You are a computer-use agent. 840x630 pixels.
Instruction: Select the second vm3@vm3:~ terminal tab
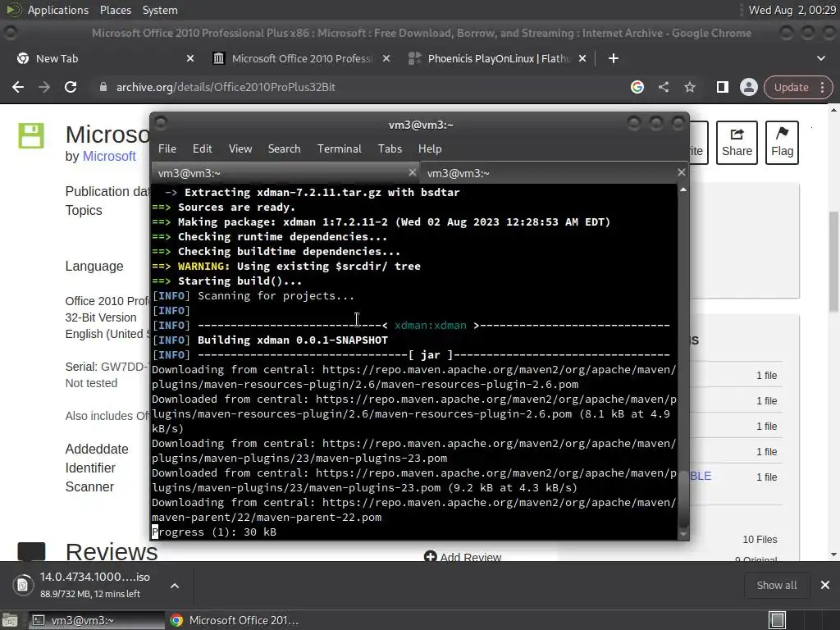coord(555,173)
